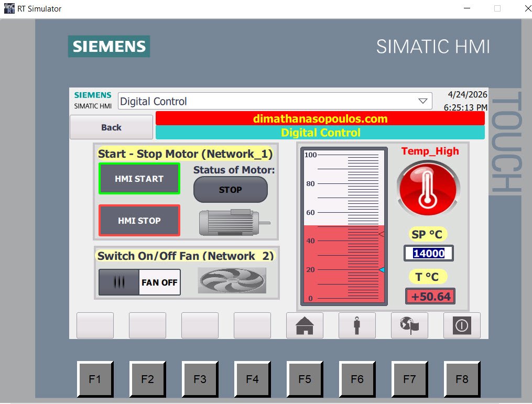Click the fan image

[x=232, y=280]
